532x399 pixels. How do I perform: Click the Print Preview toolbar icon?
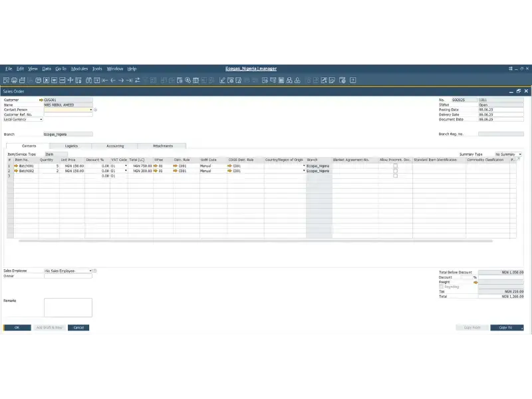6,79
